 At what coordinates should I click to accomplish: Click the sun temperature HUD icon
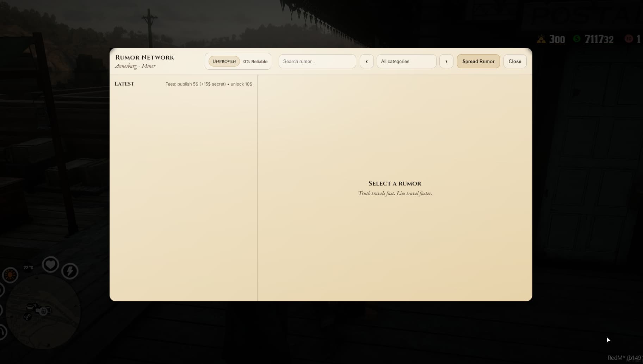pyautogui.click(x=10, y=275)
